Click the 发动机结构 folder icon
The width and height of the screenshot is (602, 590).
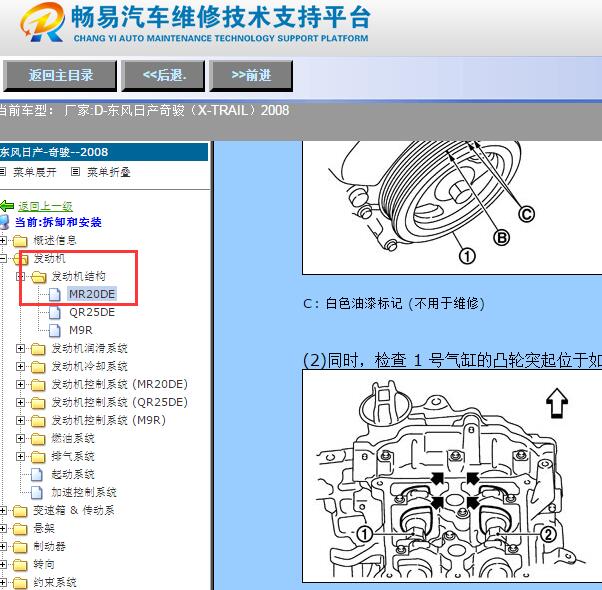pyautogui.click(x=38, y=277)
